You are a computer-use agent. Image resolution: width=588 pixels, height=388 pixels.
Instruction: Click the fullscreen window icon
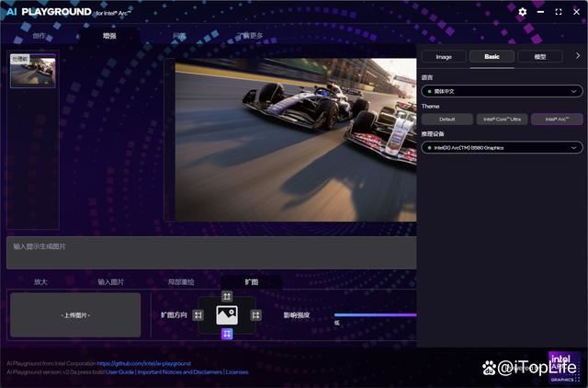[558, 12]
